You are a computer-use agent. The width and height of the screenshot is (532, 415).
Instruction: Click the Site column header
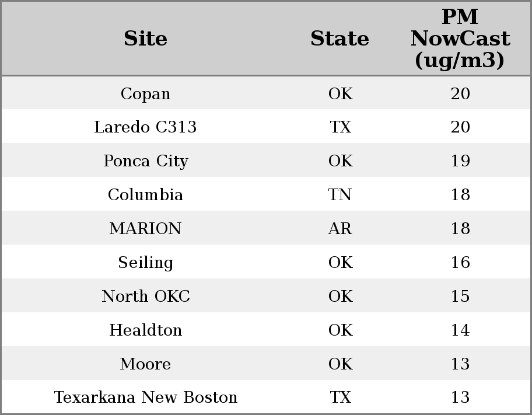coord(145,39)
